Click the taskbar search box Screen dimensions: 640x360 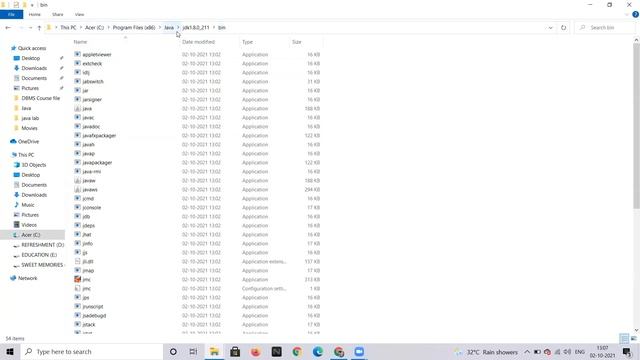[x=92, y=351]
